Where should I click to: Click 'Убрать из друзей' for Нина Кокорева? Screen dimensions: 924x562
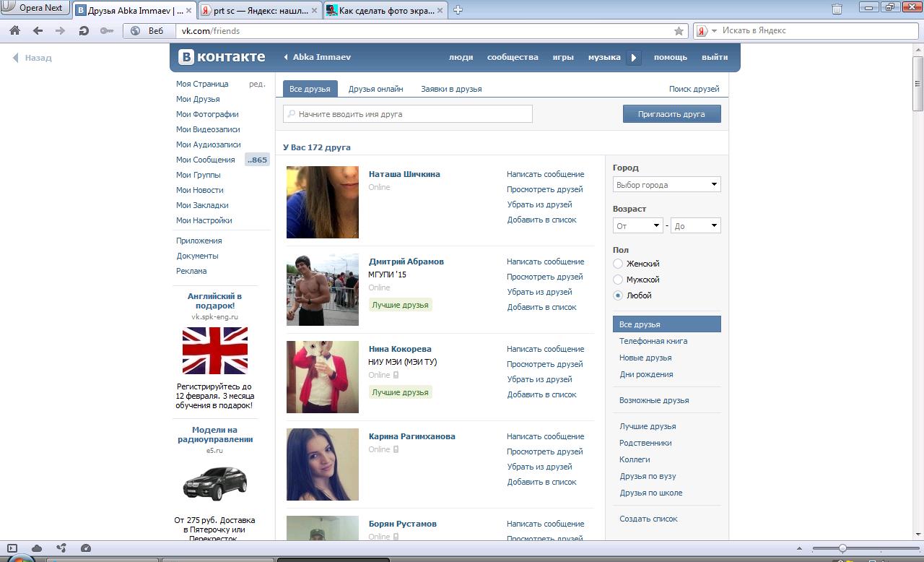[539, 379]
